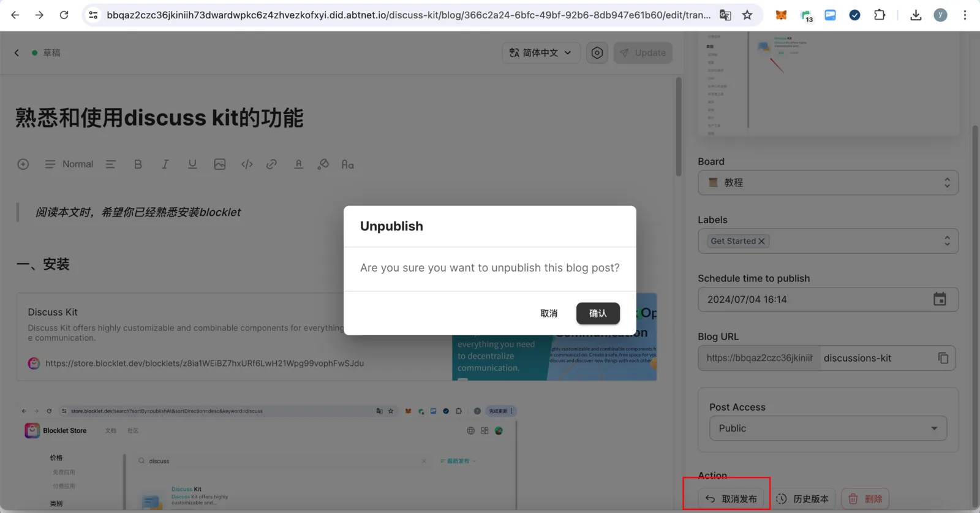Toggle italic formatting
The height and width of the screenshot is (513, 980).
[x=165, y=164]
